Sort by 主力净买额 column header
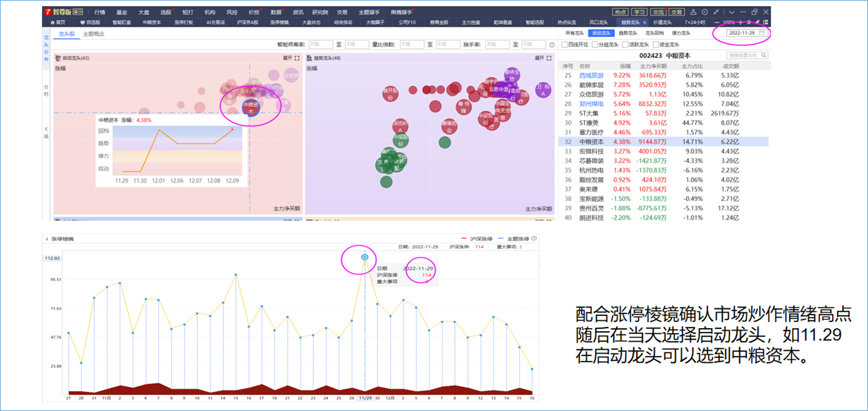The width and height of the screenshot is (868, 411). 654,66
